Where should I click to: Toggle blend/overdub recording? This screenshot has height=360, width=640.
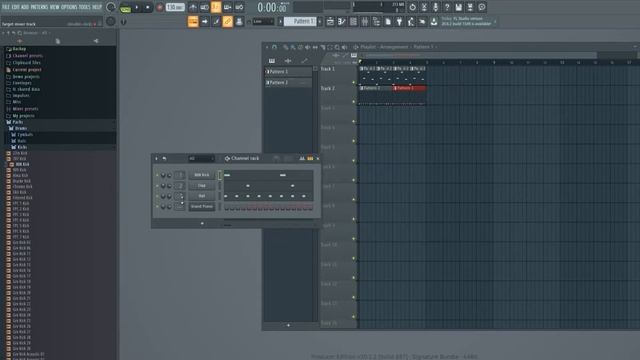click(227, 7)
